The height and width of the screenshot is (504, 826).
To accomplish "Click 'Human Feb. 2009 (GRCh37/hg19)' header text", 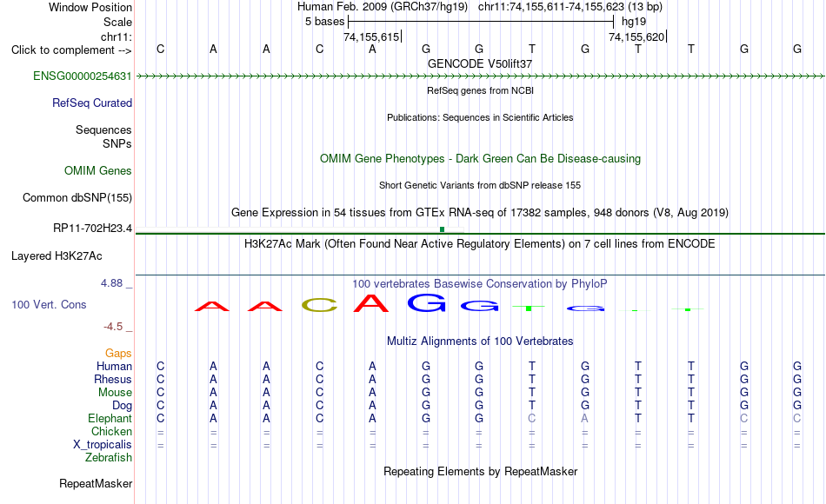I will coord(383,7).
